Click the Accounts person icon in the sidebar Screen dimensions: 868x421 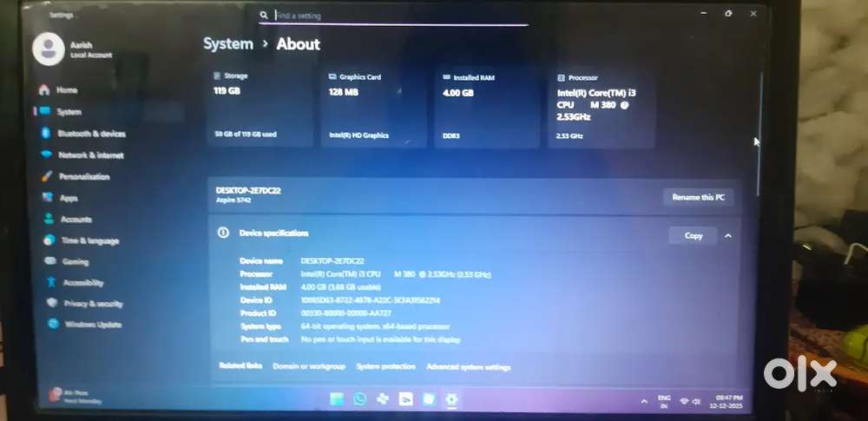coord(49,219)
